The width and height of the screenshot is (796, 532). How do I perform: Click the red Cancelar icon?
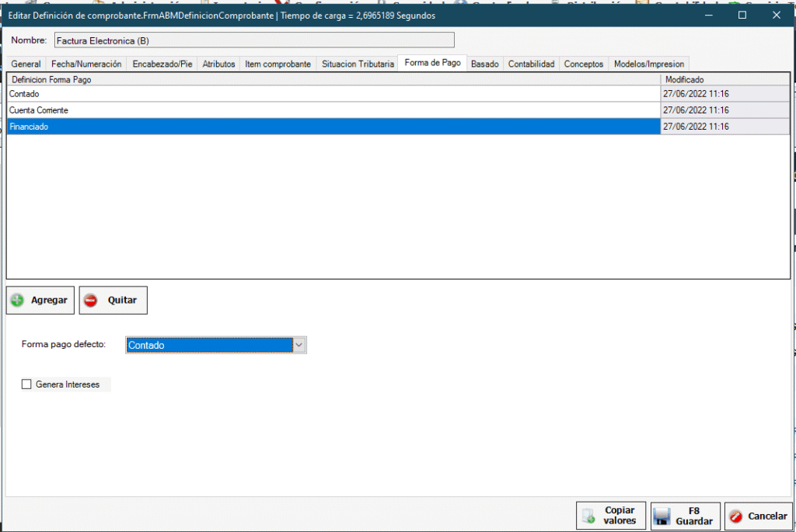click(735, 516)
